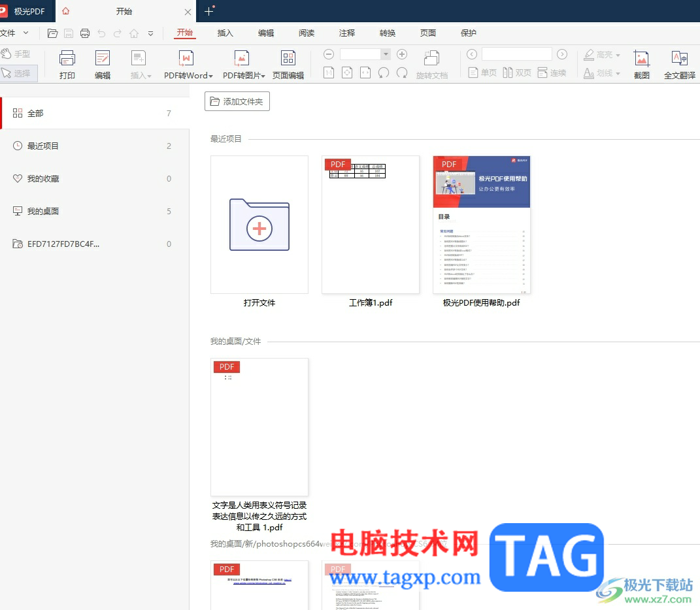Click the PDF转Word conversion tool
The width and height of the screenshot is (700, 610).
188,65
